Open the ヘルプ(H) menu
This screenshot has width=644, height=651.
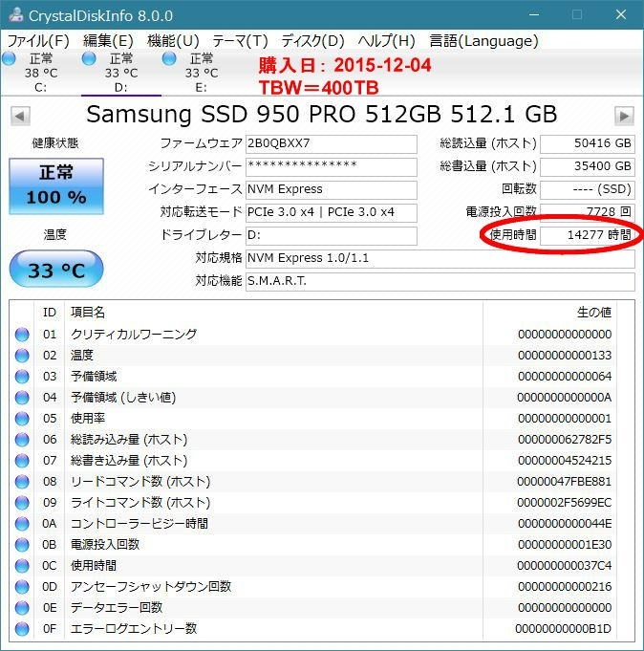[x=386, y=41]
